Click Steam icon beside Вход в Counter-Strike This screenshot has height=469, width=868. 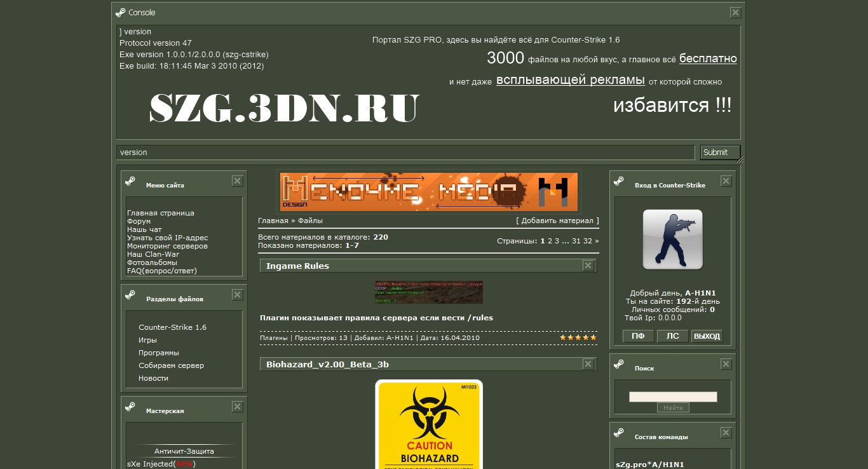point(619,181)
